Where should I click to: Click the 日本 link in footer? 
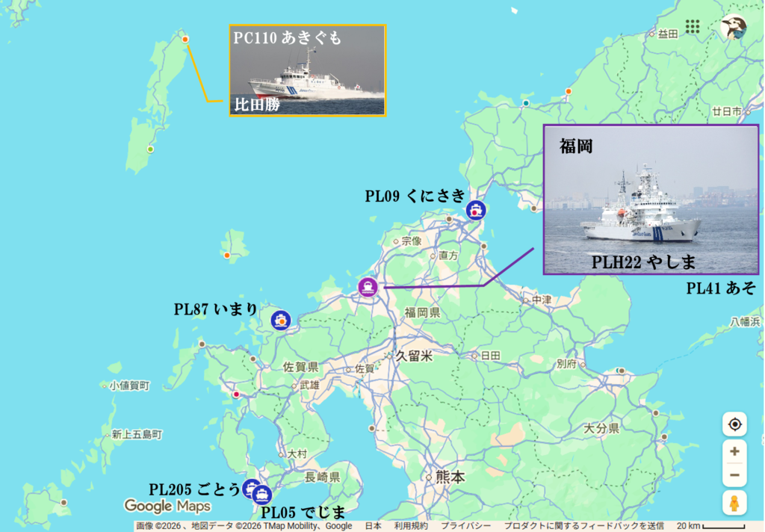tap(374, 526)
